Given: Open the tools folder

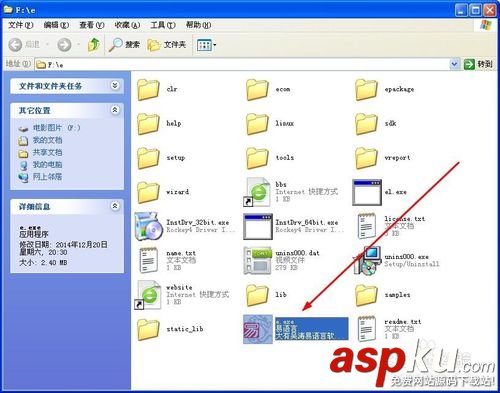Looking at the screenshot, I should click(x=257, y=158).
